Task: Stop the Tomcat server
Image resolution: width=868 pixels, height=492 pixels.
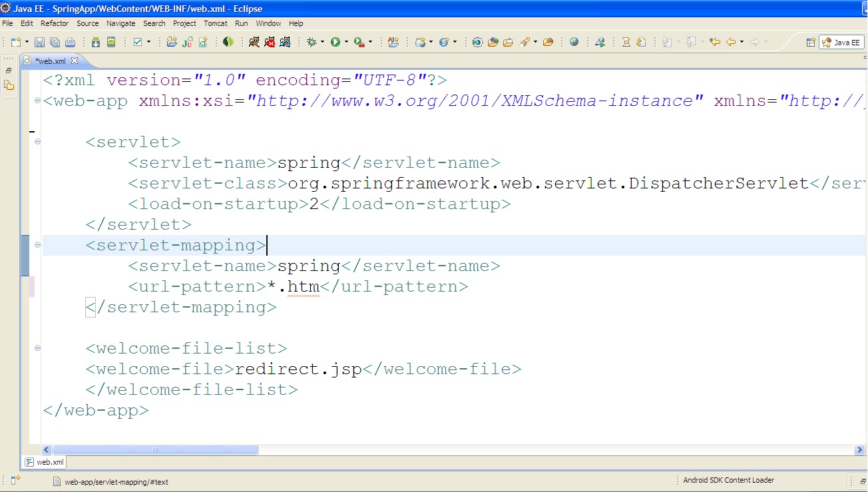Action: point(272,41)
